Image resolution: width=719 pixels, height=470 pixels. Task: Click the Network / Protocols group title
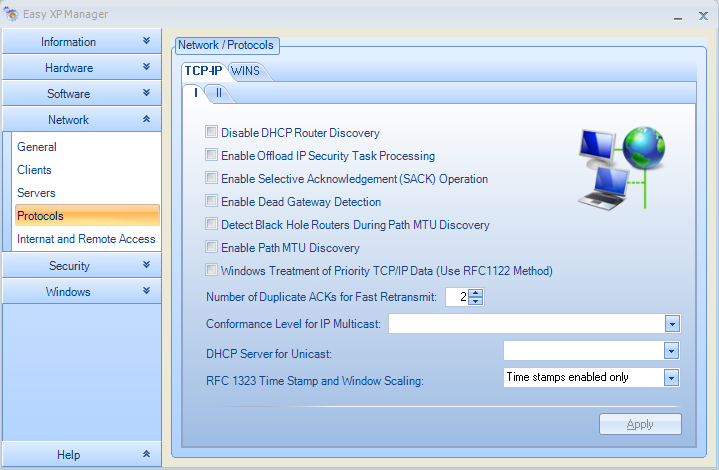coord(226,45)
